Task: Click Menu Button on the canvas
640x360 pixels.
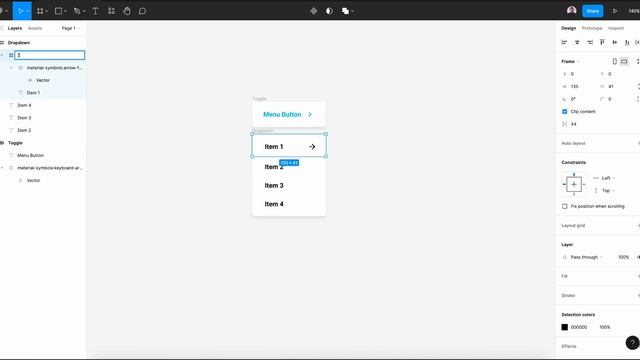Action: [282, 115]
